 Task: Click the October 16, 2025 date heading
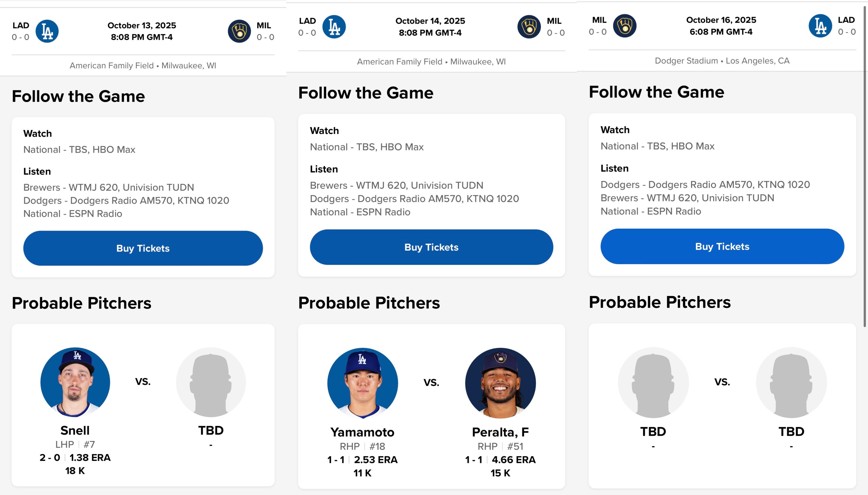[x=721, y=20]
